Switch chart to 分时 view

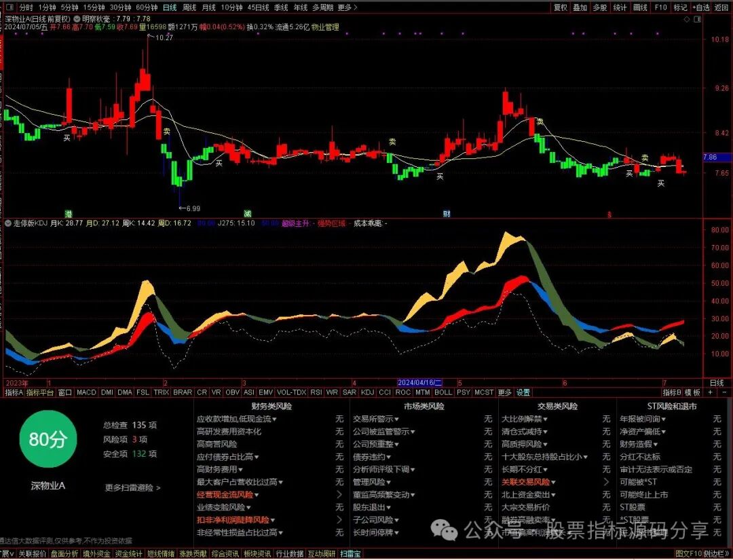tap(26, 7)
